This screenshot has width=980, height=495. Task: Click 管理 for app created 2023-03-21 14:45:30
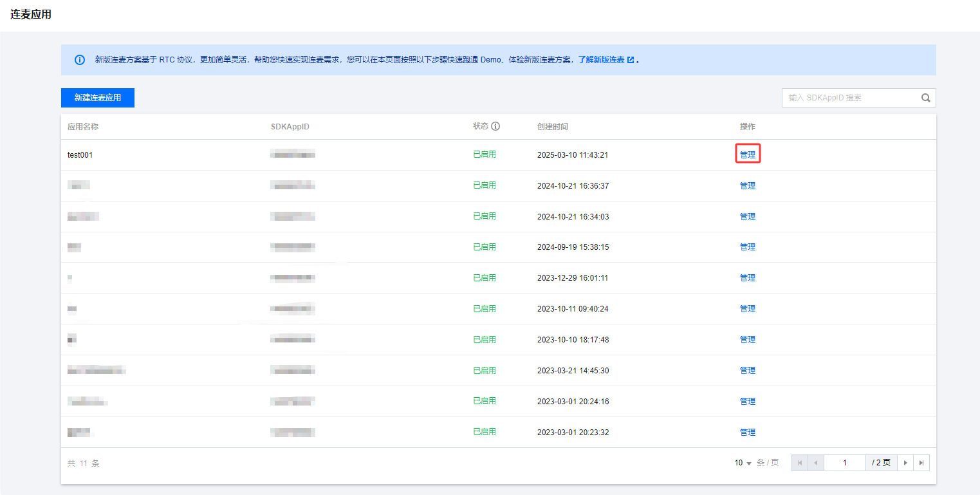(x=748, y=371)
